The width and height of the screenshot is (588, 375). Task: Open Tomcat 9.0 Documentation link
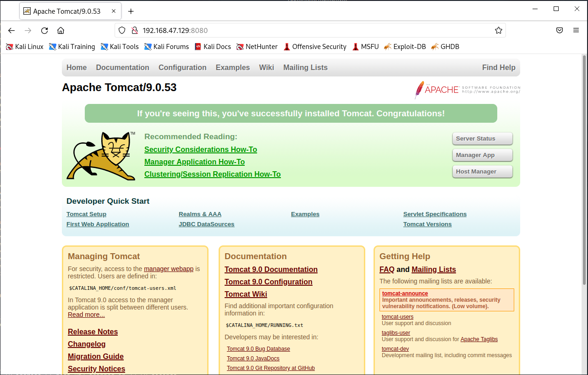coord(271,270)
